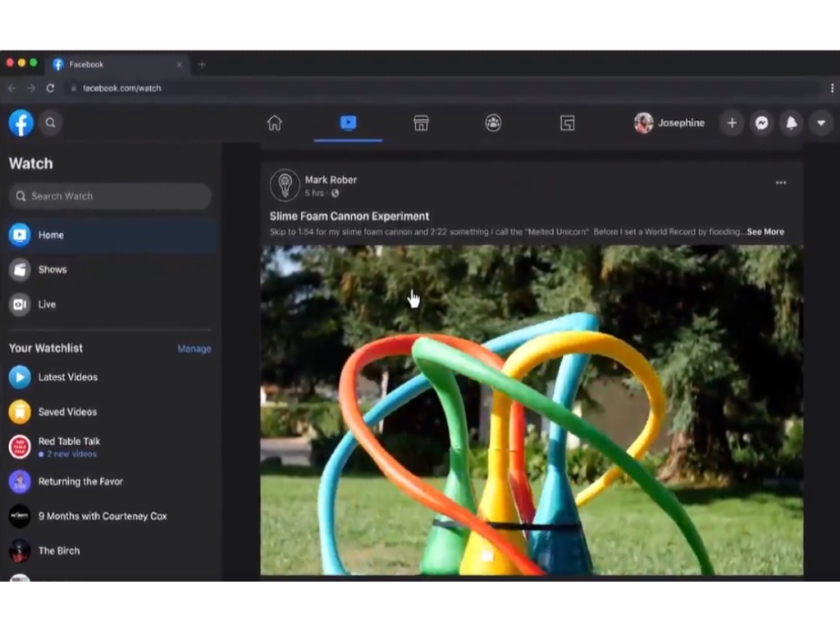Screen dimensions: 840x630
Task: Open Mark Rober's page name link
Action: click(x=331, y=180)
